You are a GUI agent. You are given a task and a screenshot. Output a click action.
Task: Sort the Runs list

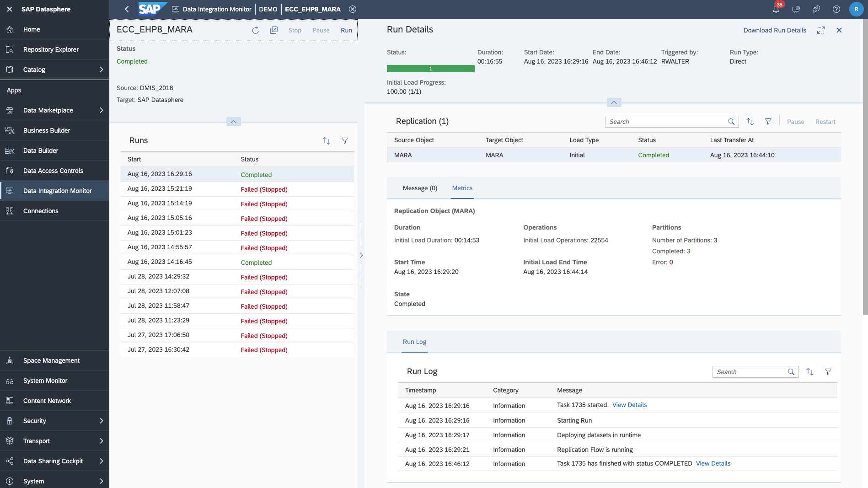pyautogui.click(x=327, y=141)
